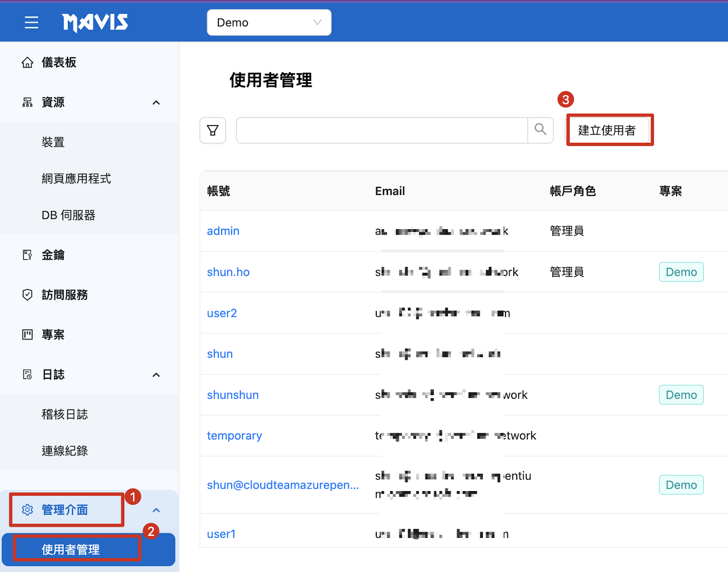This screenshot has height=572, width=728.
Task: Click the user search input field
Action: coord(381,130)
